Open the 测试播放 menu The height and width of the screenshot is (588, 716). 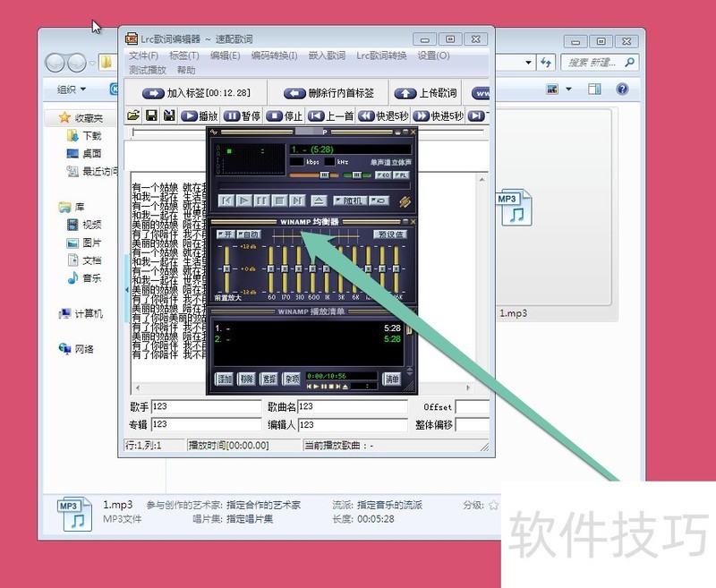148,70
